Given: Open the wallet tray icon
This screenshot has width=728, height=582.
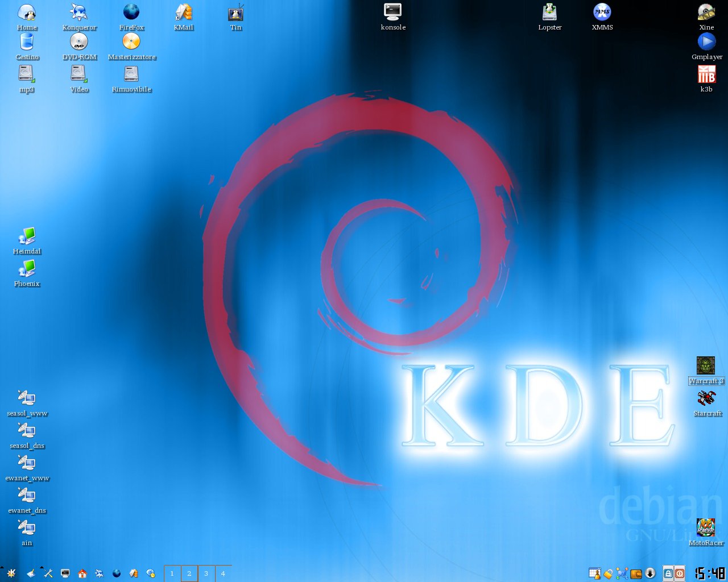Looking at the screenshot, I should tap(636, 574).
